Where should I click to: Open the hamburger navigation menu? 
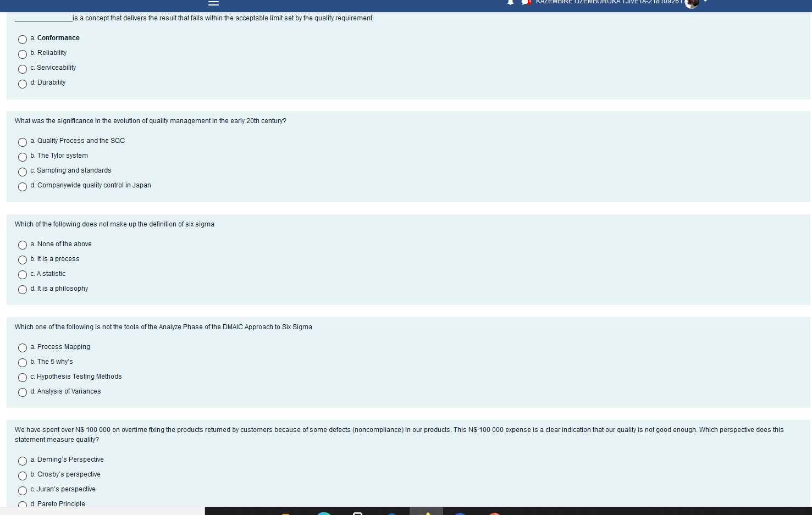[214, 3]
